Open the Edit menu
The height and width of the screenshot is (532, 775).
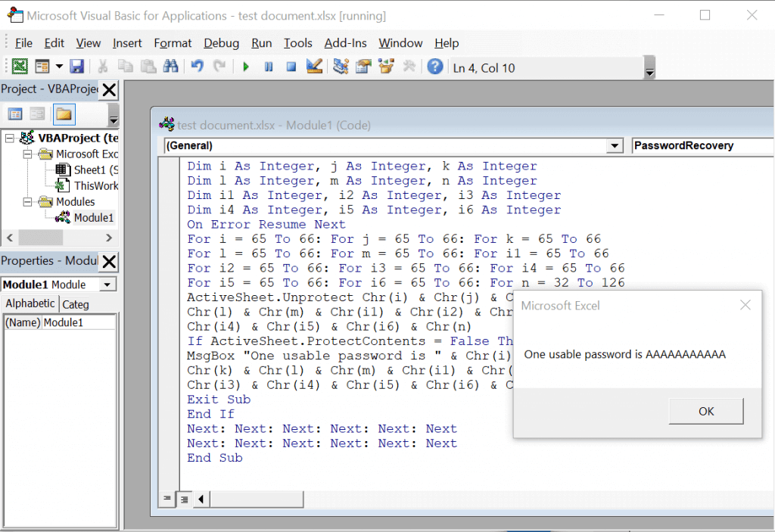[x=54, y=43]
